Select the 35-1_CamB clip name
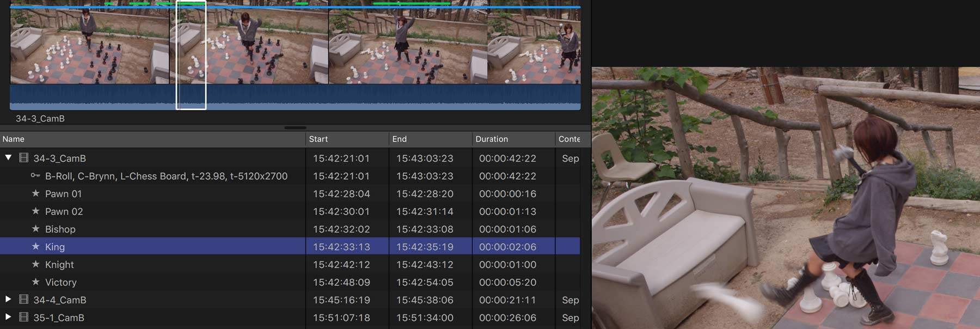Viewport: 980px width, 329px height. (59, 318)
